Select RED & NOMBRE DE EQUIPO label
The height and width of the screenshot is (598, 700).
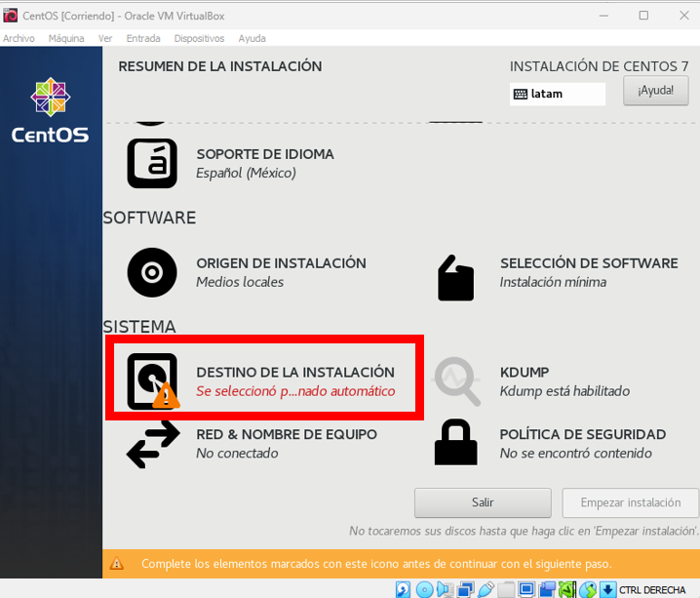pyautogui.click(x=287, y=434)
